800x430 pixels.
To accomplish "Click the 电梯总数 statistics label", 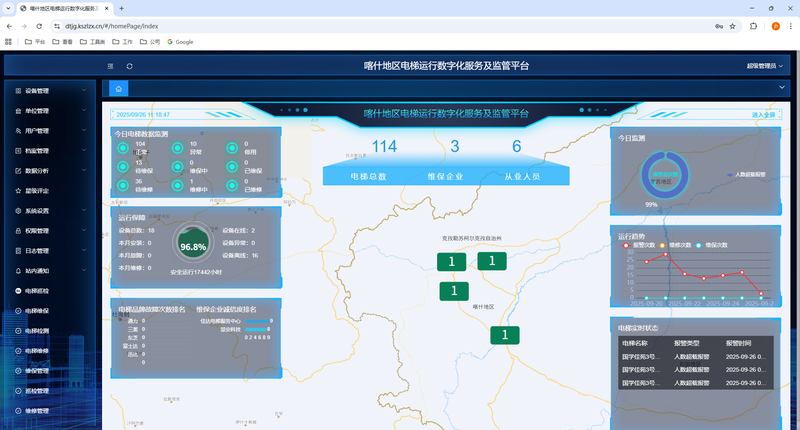I will pos(368,175).
